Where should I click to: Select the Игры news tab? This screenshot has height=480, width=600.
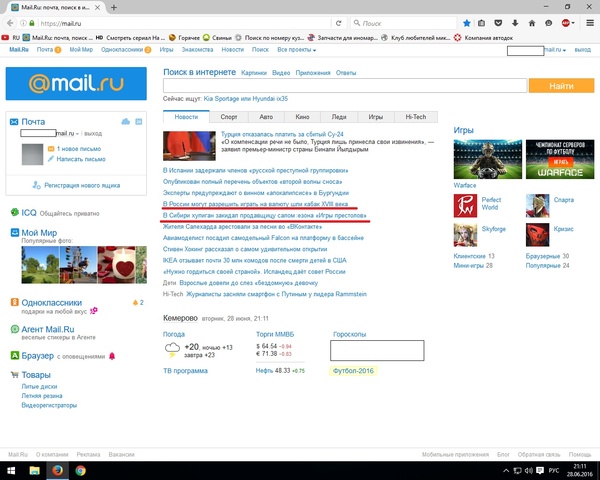pyautogui.click(x=376, y=117)
